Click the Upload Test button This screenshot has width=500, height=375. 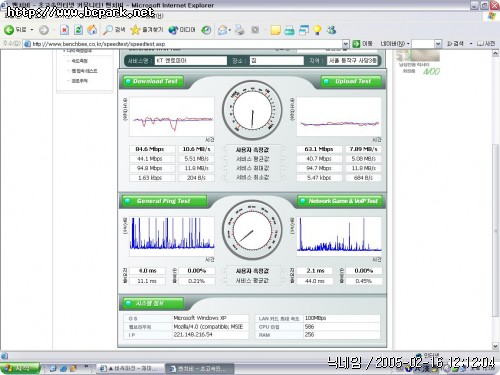pos(351,81)
